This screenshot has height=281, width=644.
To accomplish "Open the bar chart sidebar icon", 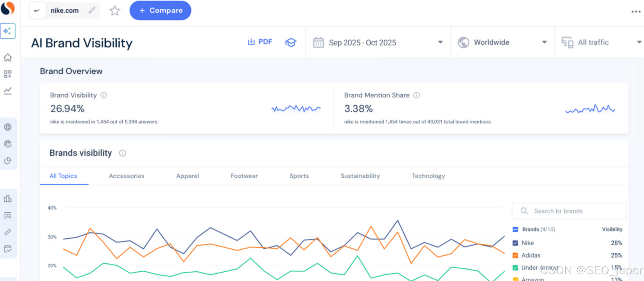I will (8, 199).
